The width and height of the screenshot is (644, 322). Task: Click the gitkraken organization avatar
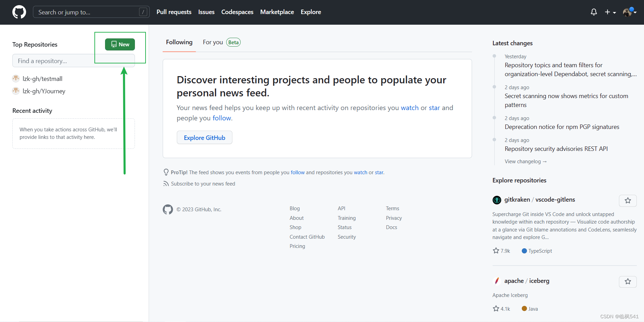click(497, 200)
